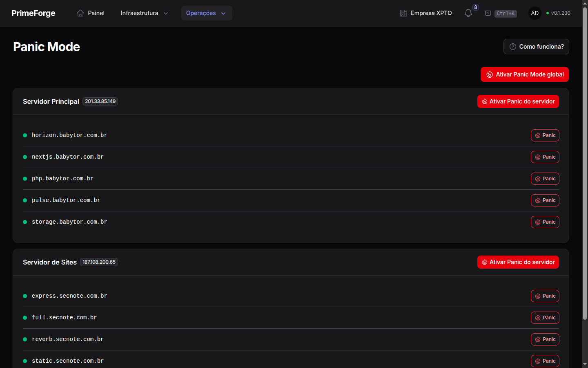Select the storage.babytor.com.br domain text
Screen dimensions: 588x368
[69, 222]
